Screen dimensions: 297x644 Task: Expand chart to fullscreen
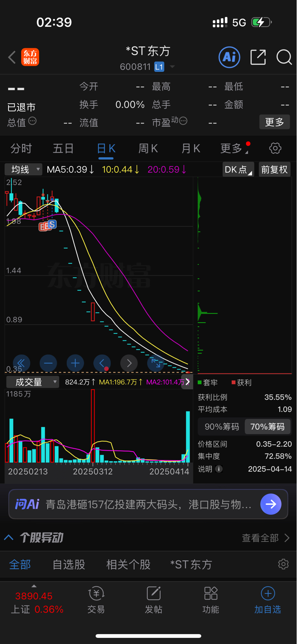(156, 363)
